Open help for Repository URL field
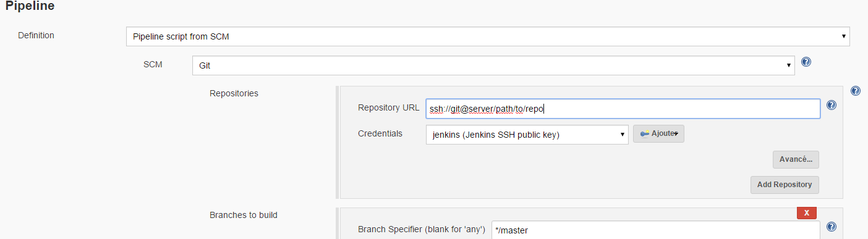 click(832, 106)
